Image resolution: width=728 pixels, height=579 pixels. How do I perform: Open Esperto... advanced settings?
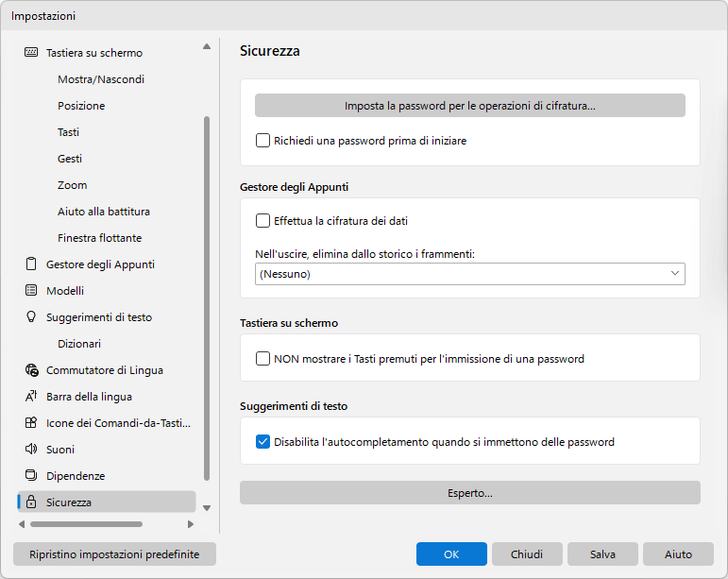click(x=470, y=493)
